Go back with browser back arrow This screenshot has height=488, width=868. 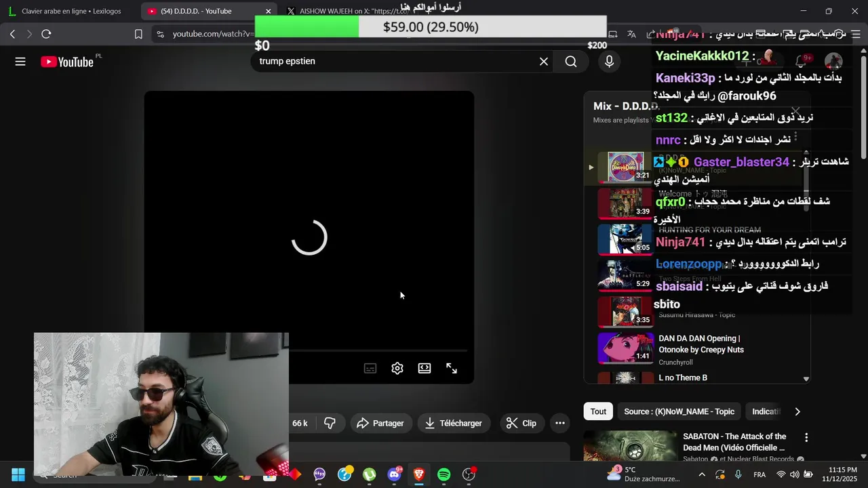(x=12, y=34)
